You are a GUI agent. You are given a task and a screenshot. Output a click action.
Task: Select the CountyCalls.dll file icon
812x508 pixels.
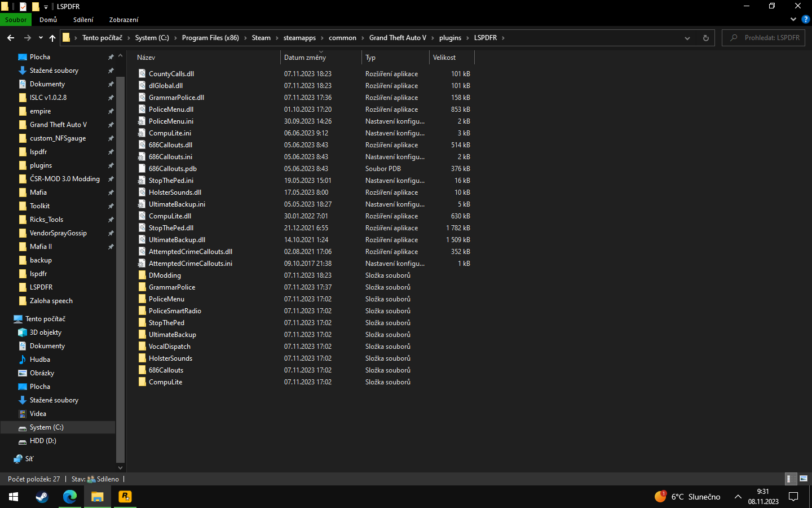click(142, 74)
